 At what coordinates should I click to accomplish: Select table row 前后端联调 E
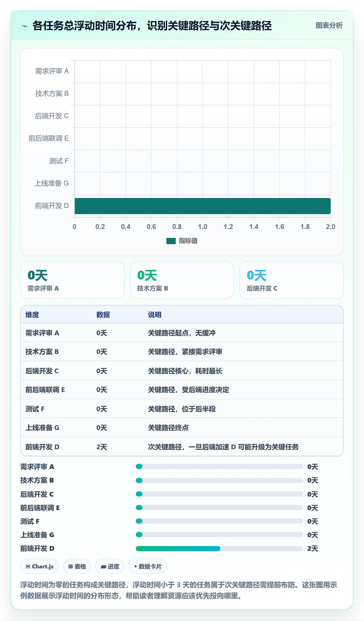pyautogui.click(x=182, y=390)
